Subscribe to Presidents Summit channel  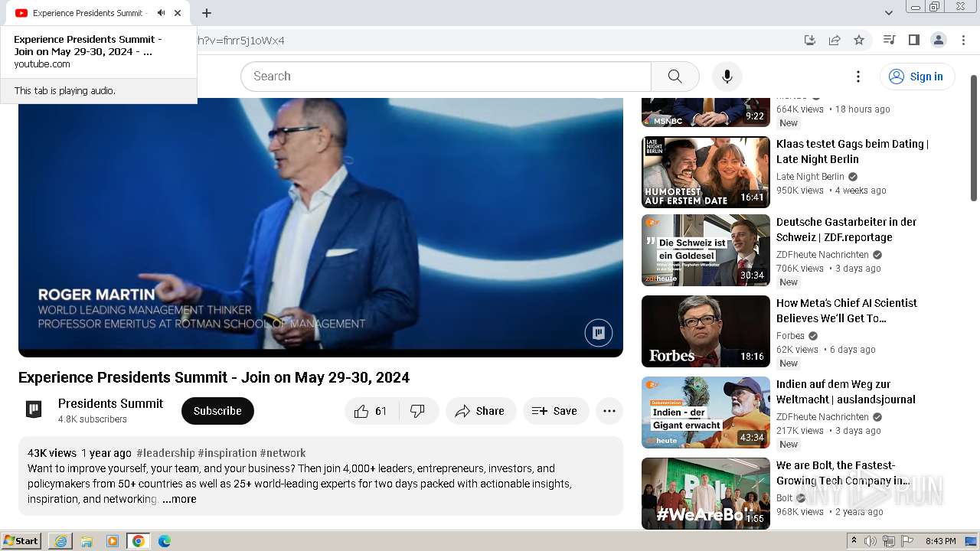point(217,411)
